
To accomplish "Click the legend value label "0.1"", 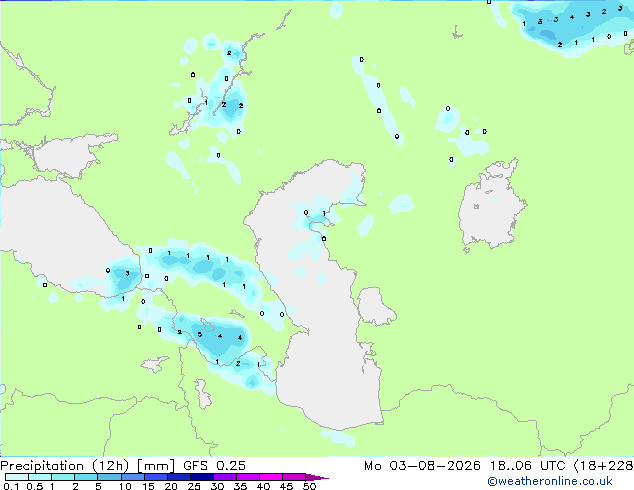I will [x=11, y=486].
